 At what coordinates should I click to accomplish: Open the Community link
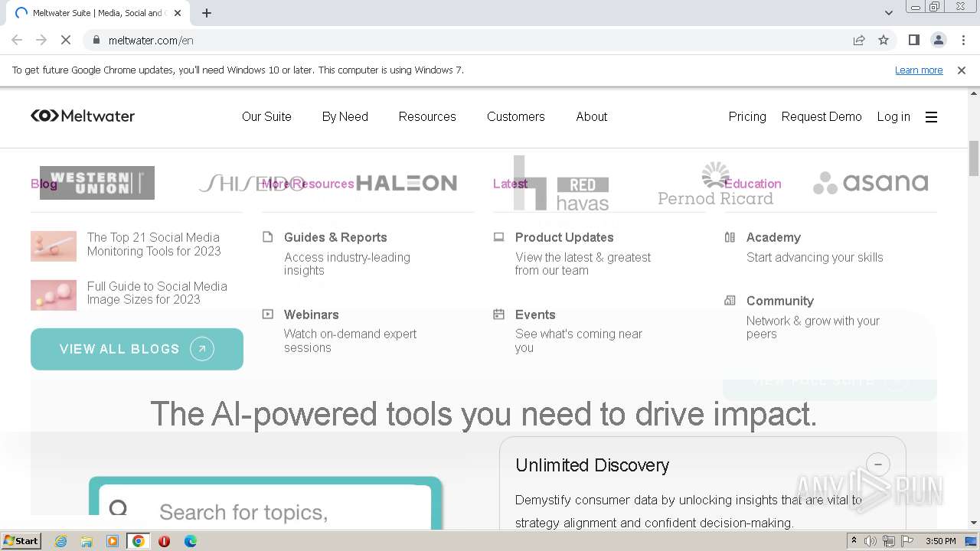780,301
